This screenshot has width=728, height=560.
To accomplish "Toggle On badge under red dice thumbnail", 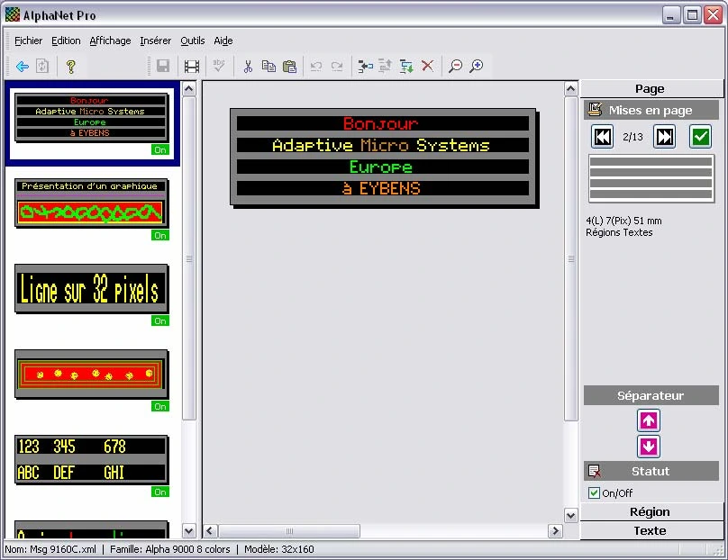I will pos(160,406).
